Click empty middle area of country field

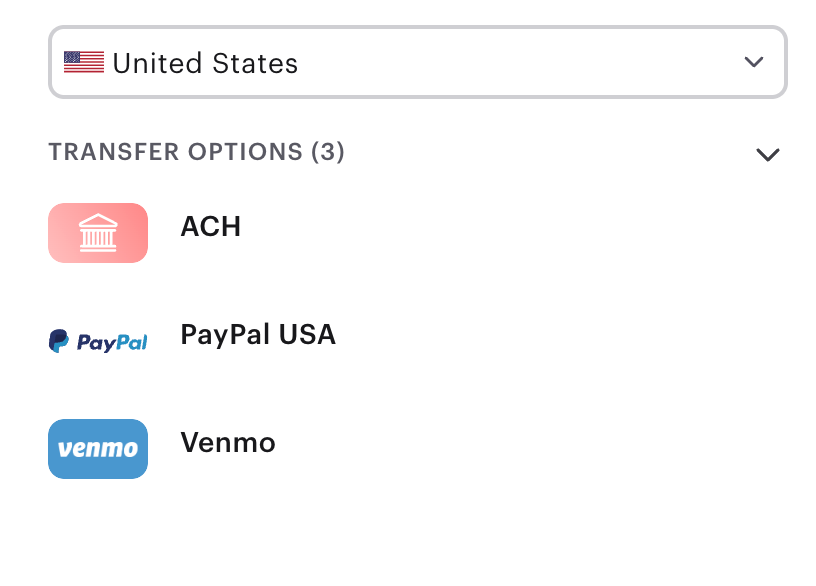tap(520, 62)
